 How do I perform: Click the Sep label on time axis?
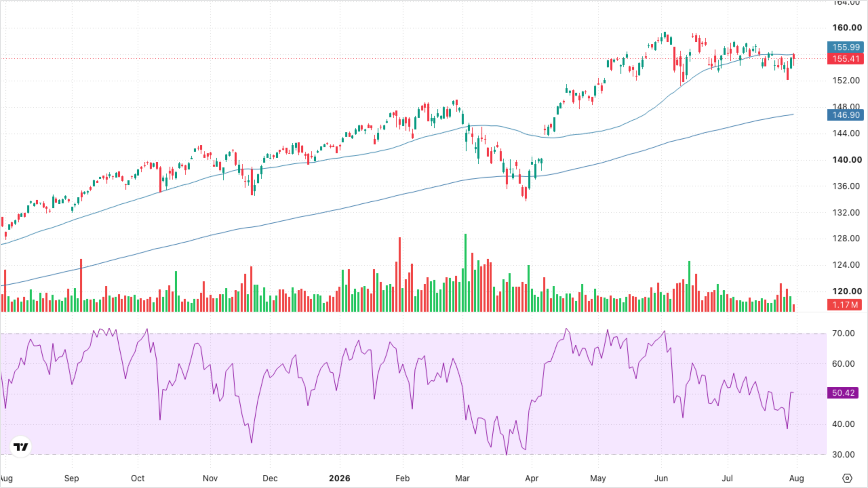coord(72,478)
